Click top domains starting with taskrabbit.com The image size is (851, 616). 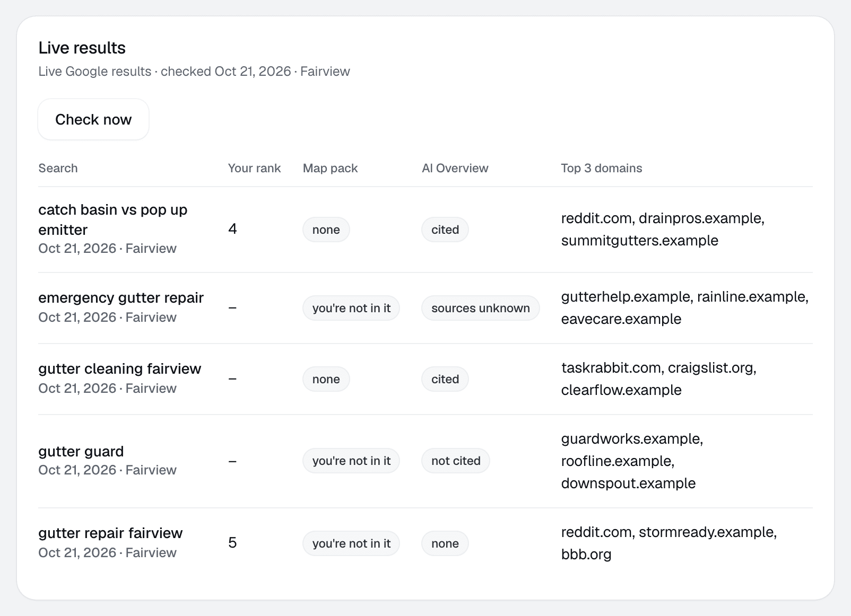(659, 379)
